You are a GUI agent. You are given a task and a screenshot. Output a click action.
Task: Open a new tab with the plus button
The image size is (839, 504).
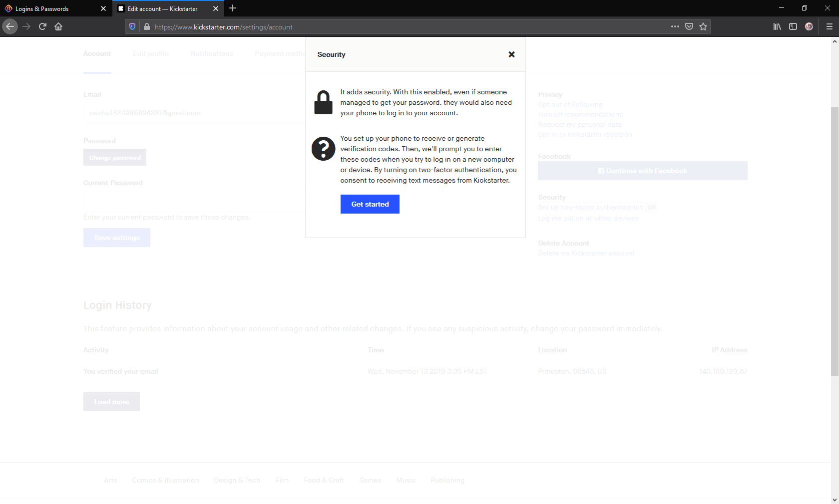233,8
